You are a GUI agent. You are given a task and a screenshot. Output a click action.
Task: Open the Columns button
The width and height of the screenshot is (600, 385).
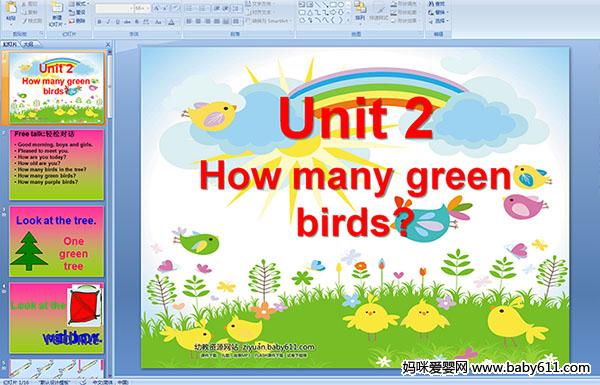click(236, 21)
